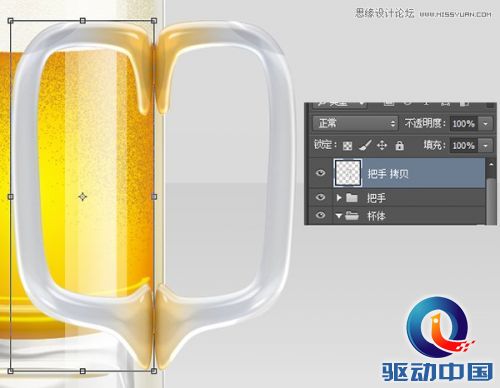This screenshot has width=500, height=388.
Task: Click the right-middle transform handle
Action: (x=154, y=197)
